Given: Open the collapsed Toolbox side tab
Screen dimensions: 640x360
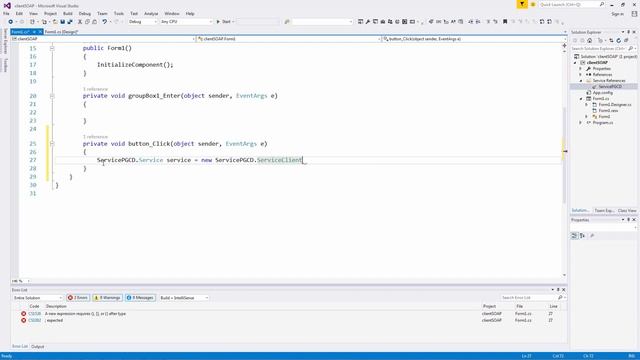Looking at the screenshot, I should click(5, 65).
